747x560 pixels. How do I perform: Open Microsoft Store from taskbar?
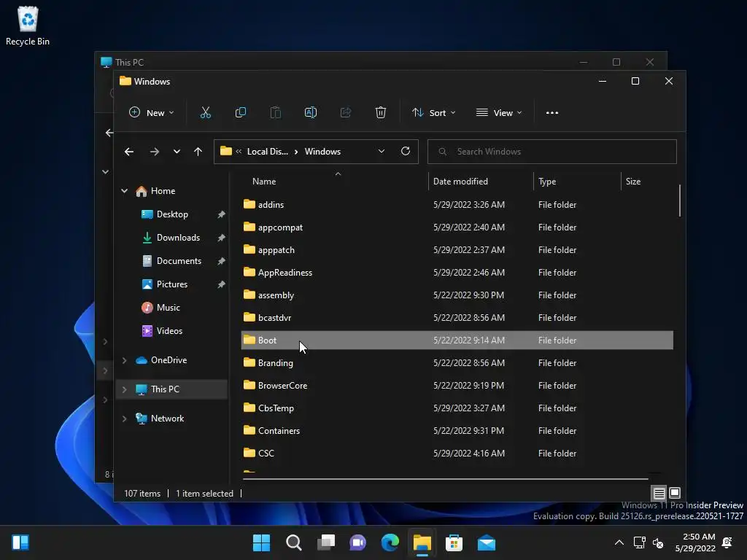tap(454, 542)
